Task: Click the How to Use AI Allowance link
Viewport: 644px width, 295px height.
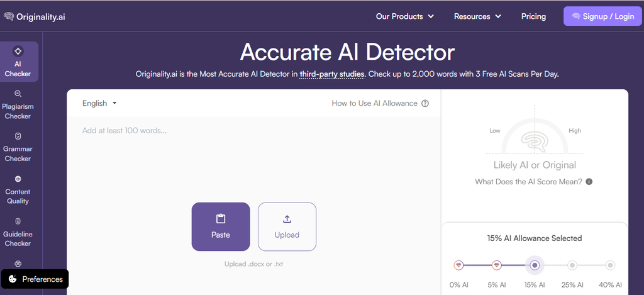Action: pyautogui.click(x=374, y=104)
